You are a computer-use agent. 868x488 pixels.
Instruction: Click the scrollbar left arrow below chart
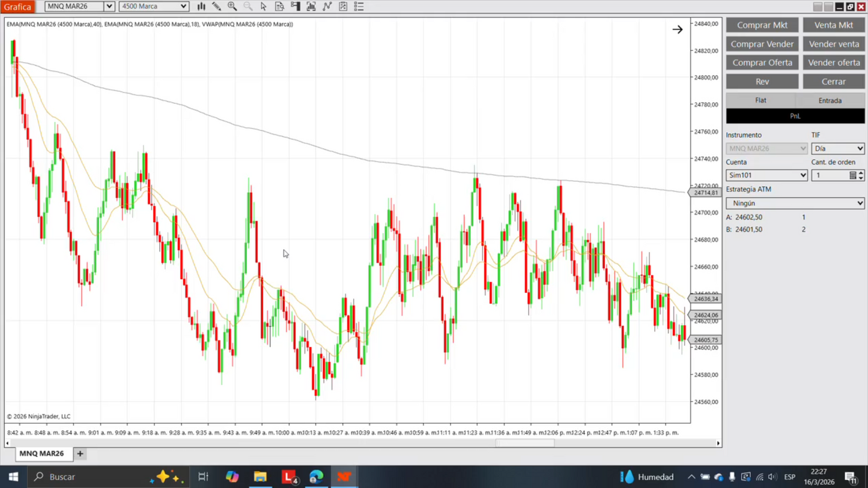click(8, 444)
